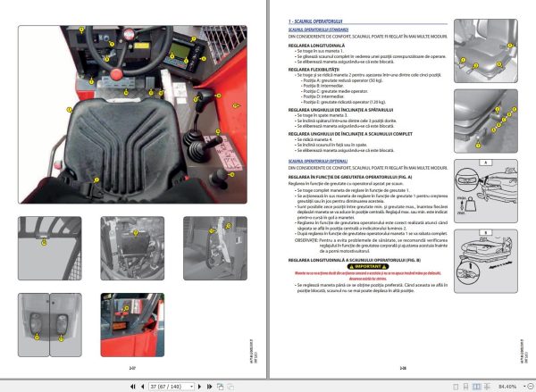Click page number 2-37 at left page bottom
This screenshot has width=536, height=392.
pyautogui.click(x=132, y=368)
